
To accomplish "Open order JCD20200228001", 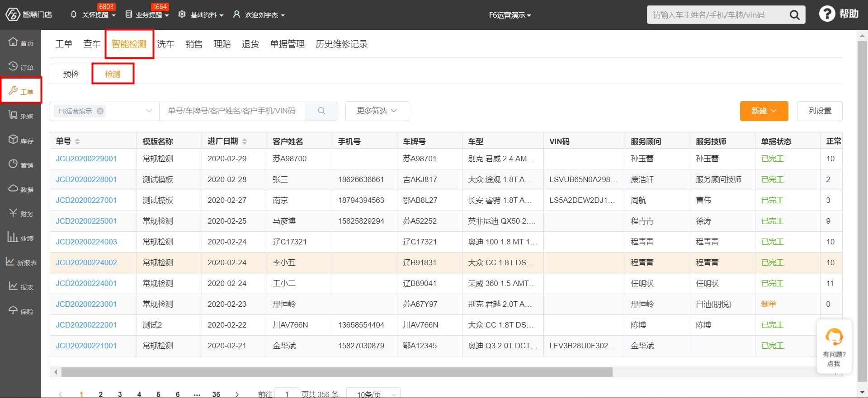I will pos(86,179).
